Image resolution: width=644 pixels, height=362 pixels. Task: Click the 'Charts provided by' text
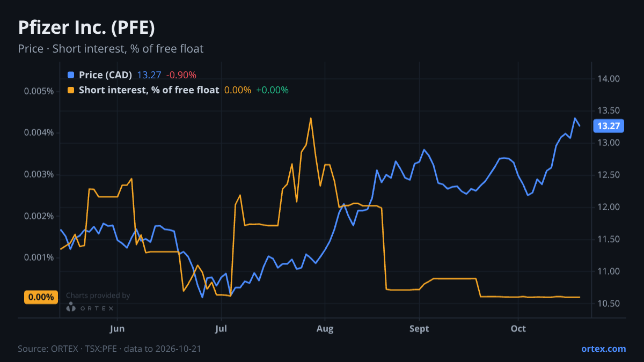point(98,295)
